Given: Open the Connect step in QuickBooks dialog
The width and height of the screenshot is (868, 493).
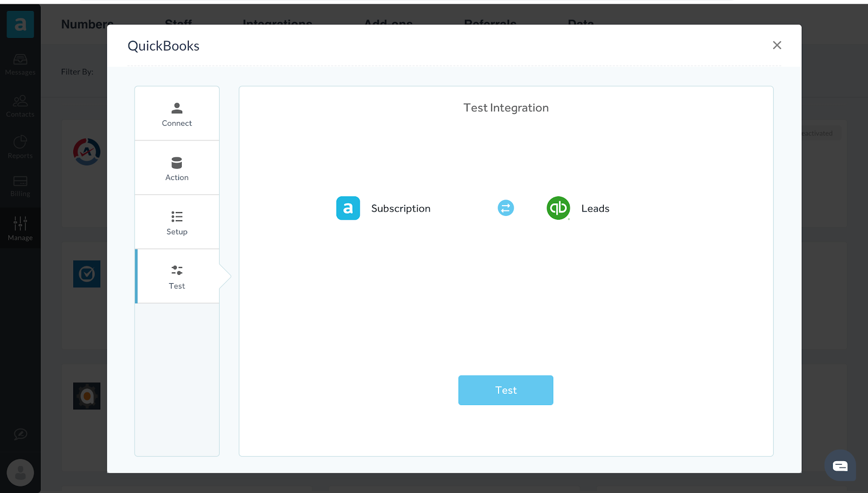Looking at the screenshot, I should 177,113.
